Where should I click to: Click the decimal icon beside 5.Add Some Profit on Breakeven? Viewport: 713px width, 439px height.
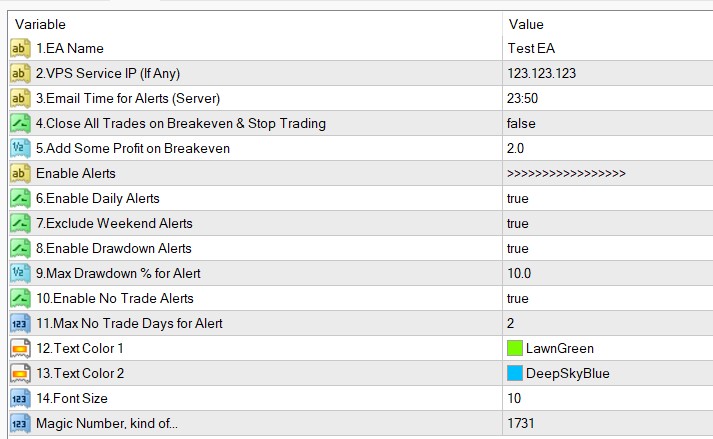pyautogui.click(x=20, y=148)
